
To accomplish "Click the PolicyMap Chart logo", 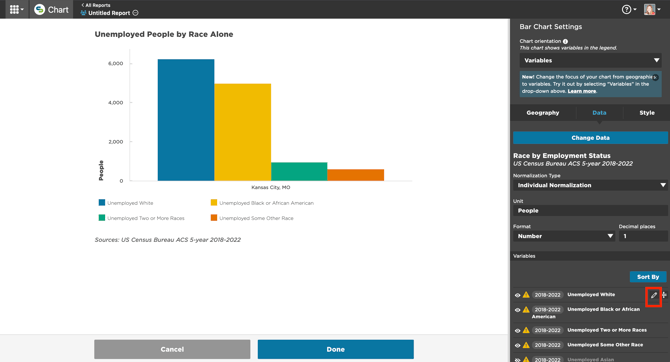I will pos(51,9).
